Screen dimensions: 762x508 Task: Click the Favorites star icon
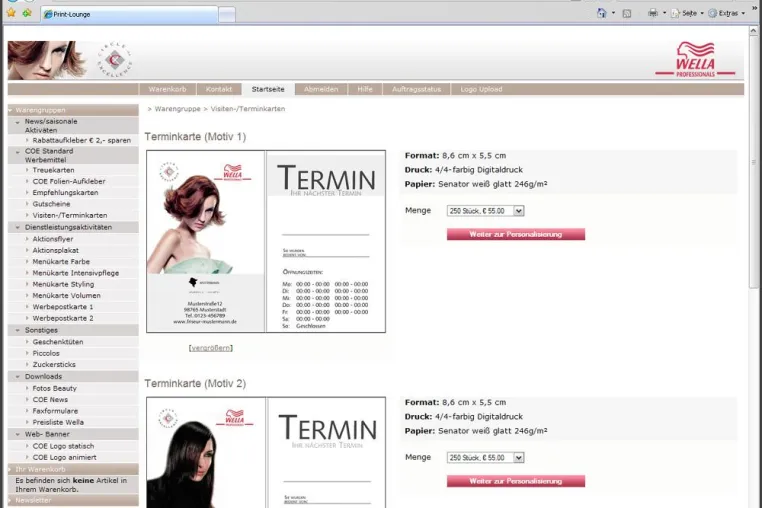(x=11, y=13)
